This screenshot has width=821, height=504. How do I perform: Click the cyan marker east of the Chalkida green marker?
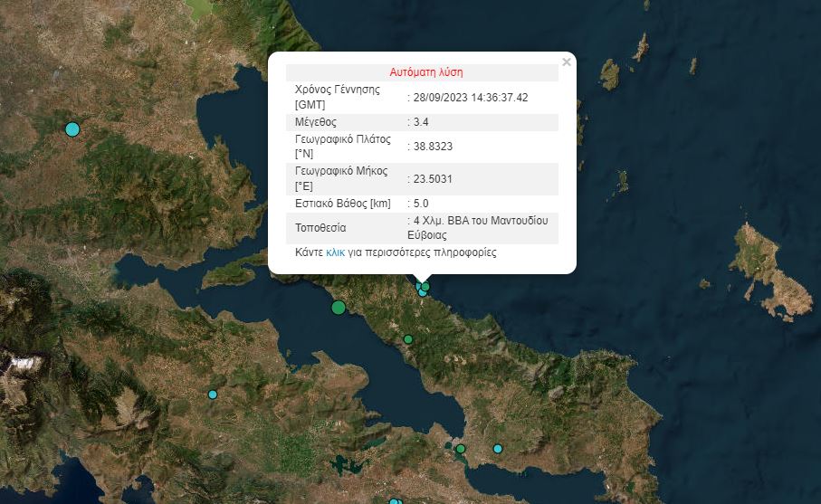point(497,449)
